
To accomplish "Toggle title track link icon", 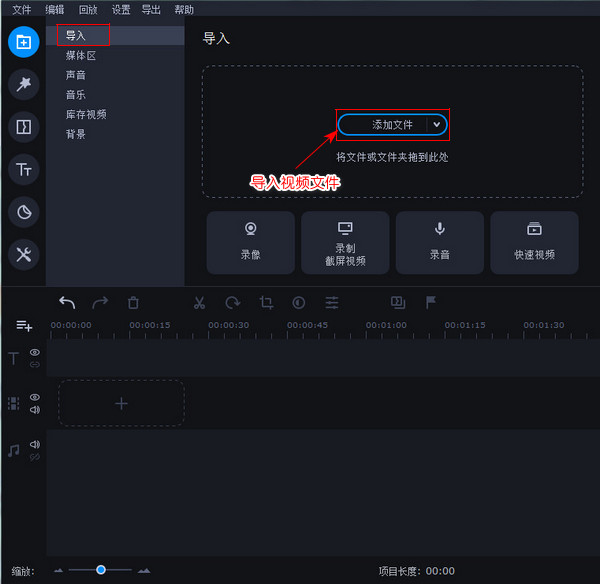I will (34, 364).
